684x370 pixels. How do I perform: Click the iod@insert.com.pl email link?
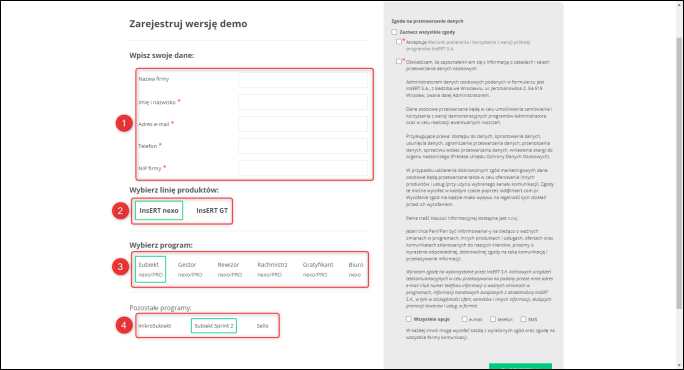point(519,191)
